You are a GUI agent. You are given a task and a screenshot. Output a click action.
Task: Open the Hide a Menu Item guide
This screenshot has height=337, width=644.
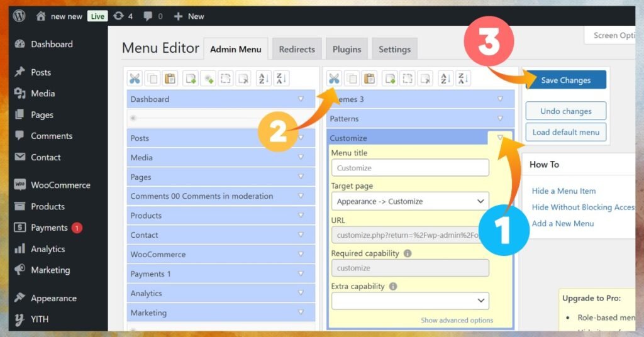coord(563,191)
